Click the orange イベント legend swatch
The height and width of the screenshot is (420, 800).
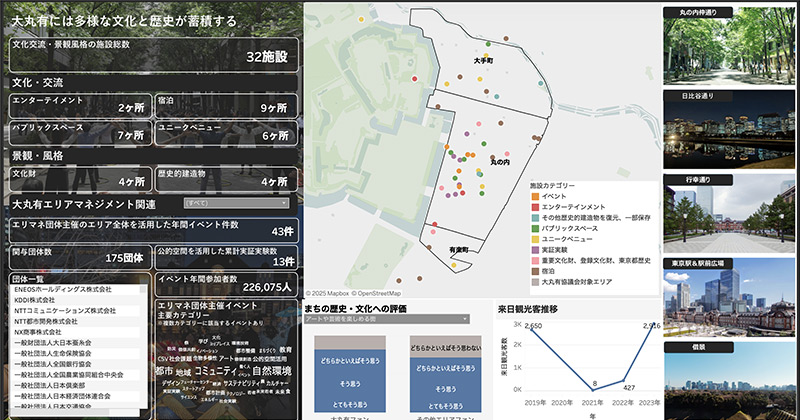[535, 196]
